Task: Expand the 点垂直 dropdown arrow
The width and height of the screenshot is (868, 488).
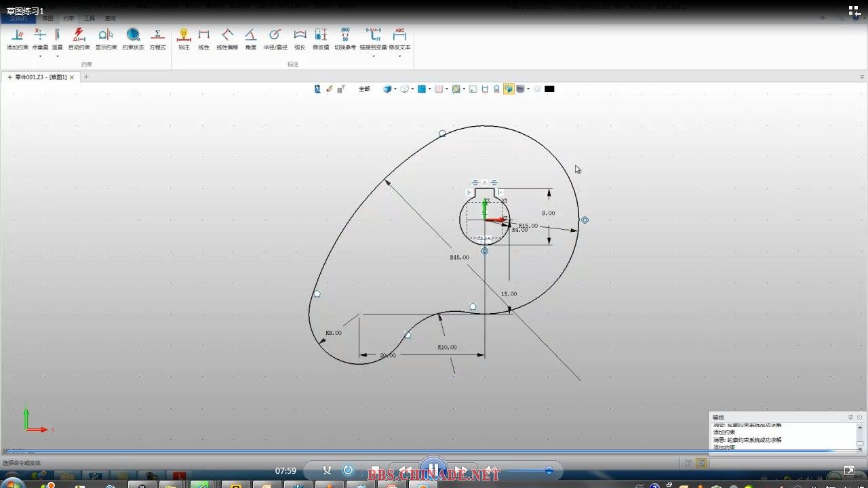Action: point(40,56)
